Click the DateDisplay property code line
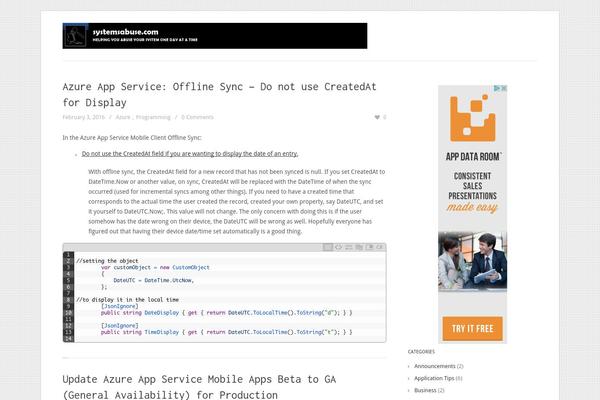This screenshot has width=600, height=400. click(x=227, y=313)
